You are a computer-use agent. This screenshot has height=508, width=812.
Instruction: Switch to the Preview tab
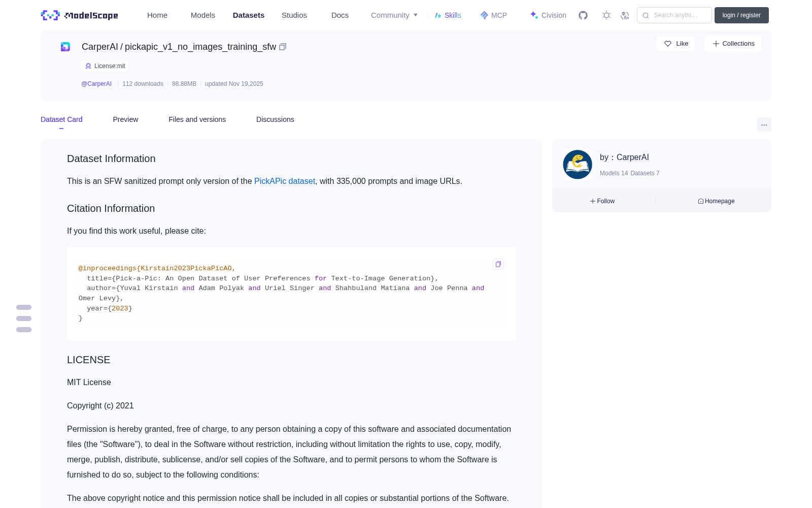coord(125,119)
